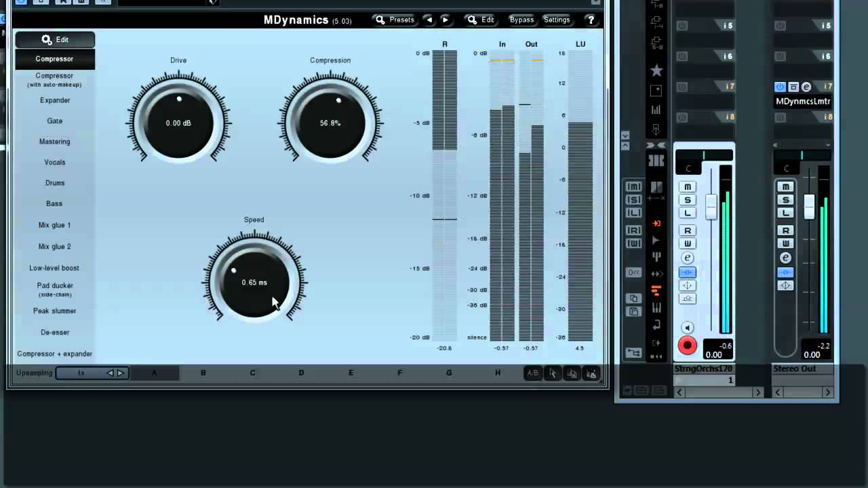Mute the StrngOrchs170 channel with the M button
Viewport: 868px width, 488px height.
tap(687, 186)
